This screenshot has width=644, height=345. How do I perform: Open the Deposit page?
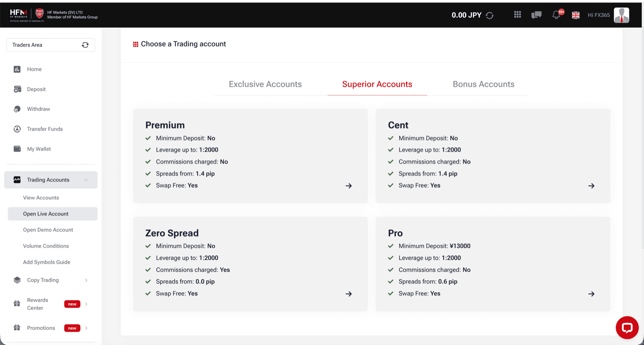click(x=36, y=89)
